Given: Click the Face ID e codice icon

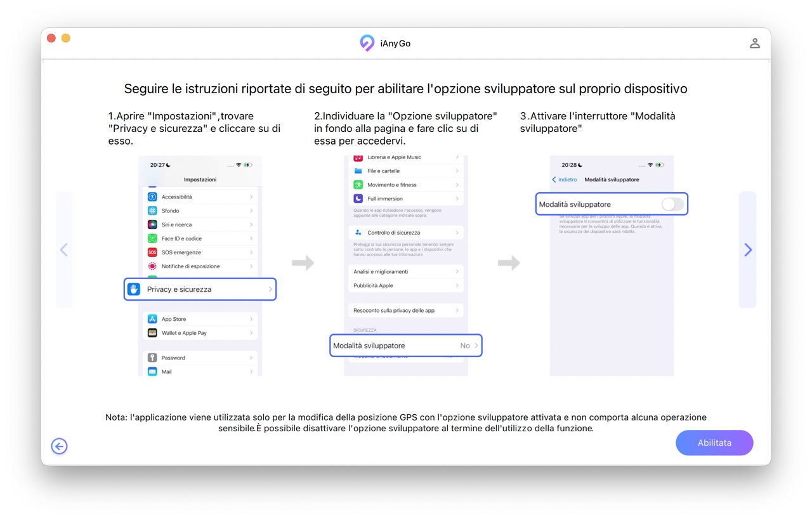Looking at the screenshot, I should [x=152, y=238].
